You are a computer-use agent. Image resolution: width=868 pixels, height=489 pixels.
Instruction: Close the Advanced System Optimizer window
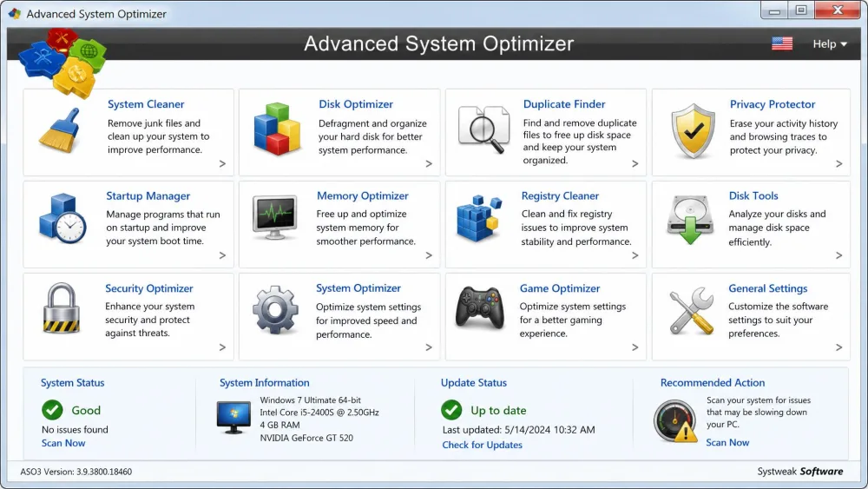pyautogui.click(x=838, y=10)
